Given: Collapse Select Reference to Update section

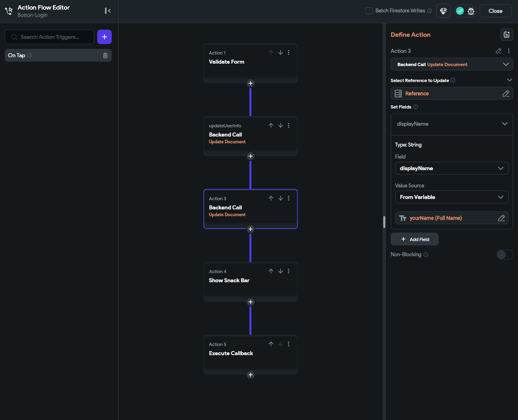Looking at the screenshot, I should (x=510, y=80).
